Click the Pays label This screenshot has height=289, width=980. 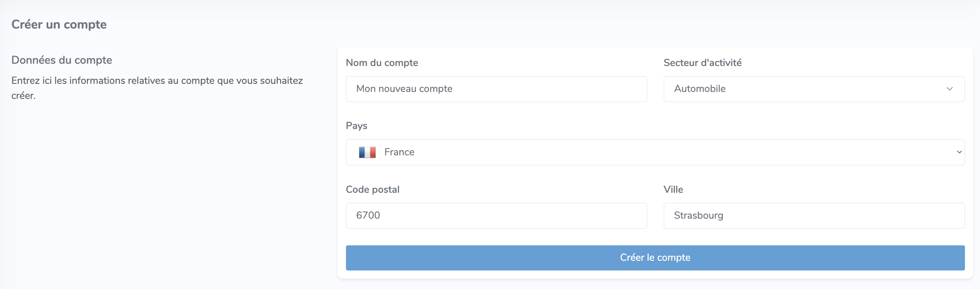point(356,126)
